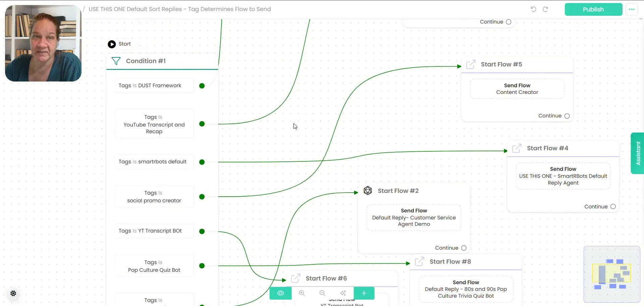Click the green connector for smartrbots default

[x=202, y=162]
